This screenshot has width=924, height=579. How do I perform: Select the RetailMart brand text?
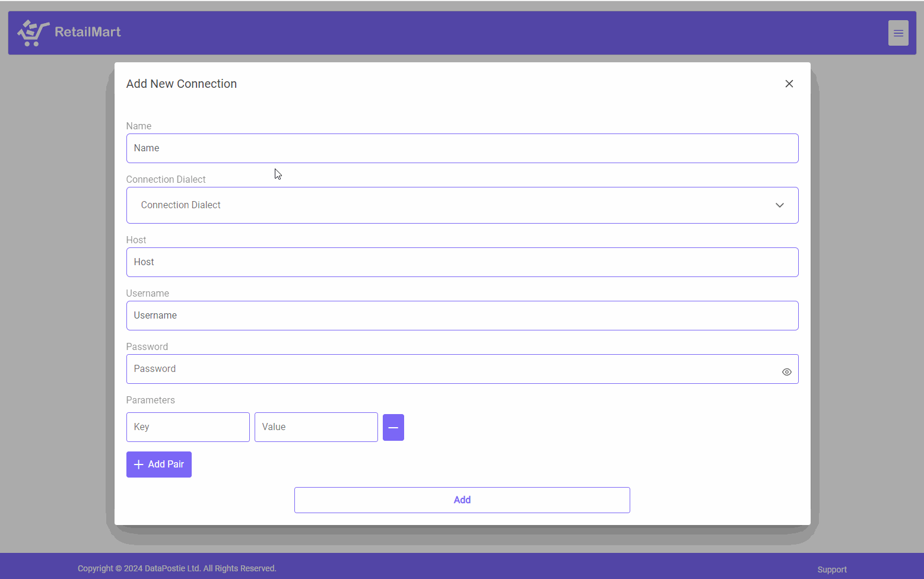pos(87,32)
